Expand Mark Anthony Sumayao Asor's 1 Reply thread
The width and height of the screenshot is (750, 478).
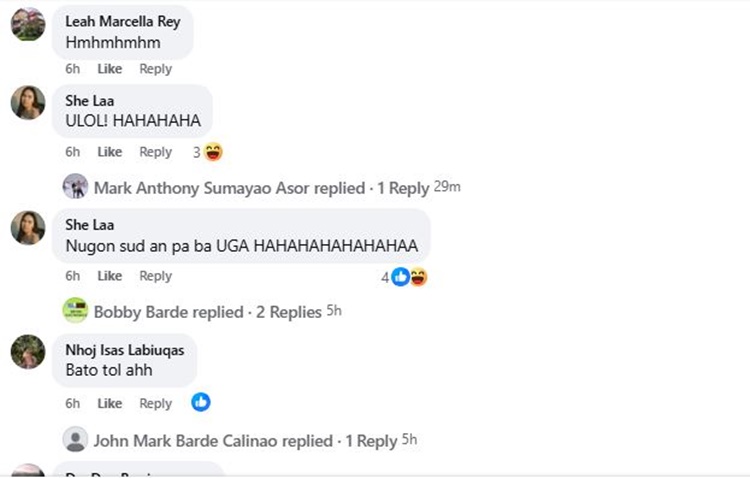403,188
